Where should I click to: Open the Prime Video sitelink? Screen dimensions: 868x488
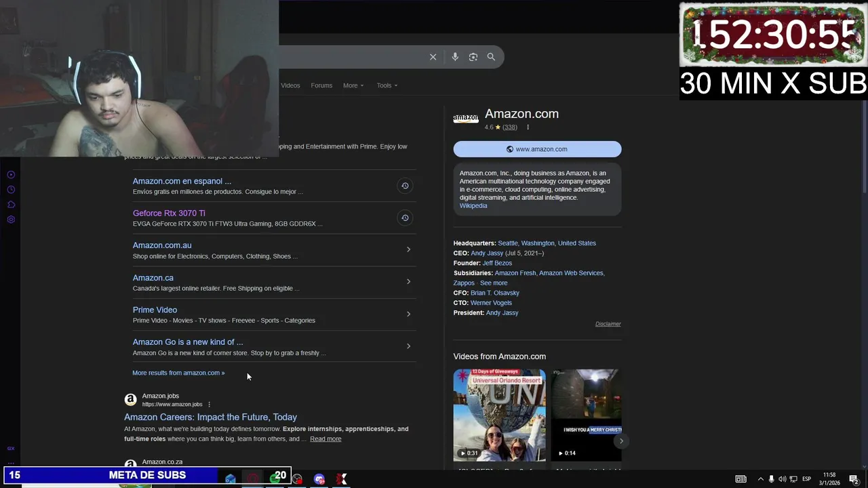pos(155,310)
